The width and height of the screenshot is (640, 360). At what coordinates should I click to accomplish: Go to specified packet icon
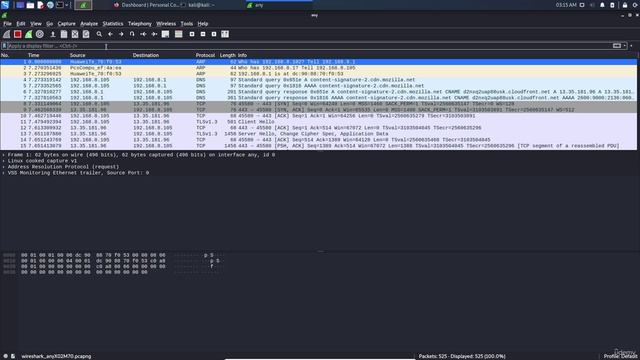click(132, 34)
